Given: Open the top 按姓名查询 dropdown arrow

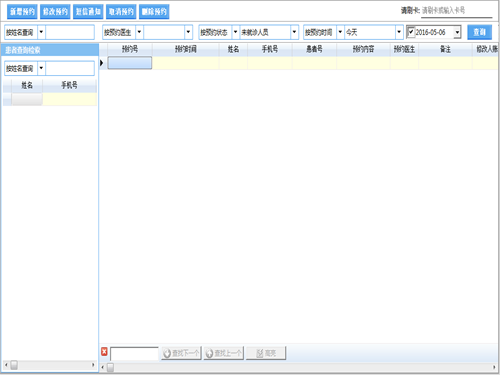Looking at the screenshot, I should coord(41,32).
